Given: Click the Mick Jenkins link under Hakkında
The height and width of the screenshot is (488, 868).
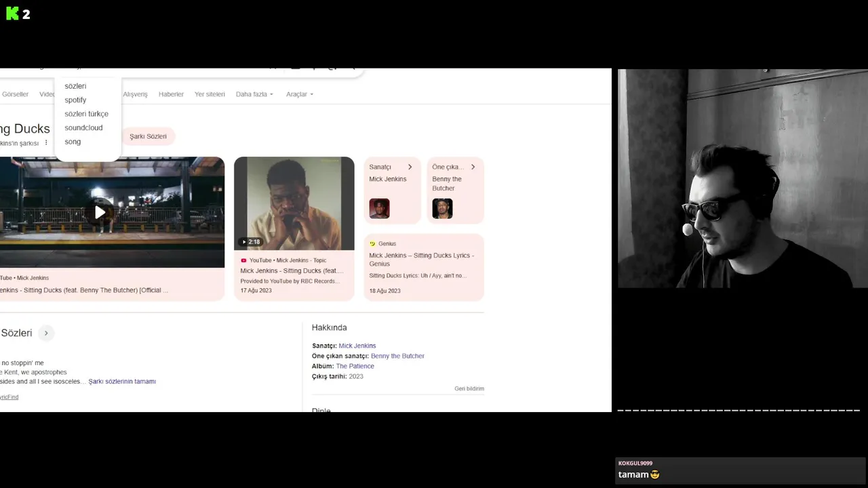Looking at the screenshot, I should [x=357, y=346].
